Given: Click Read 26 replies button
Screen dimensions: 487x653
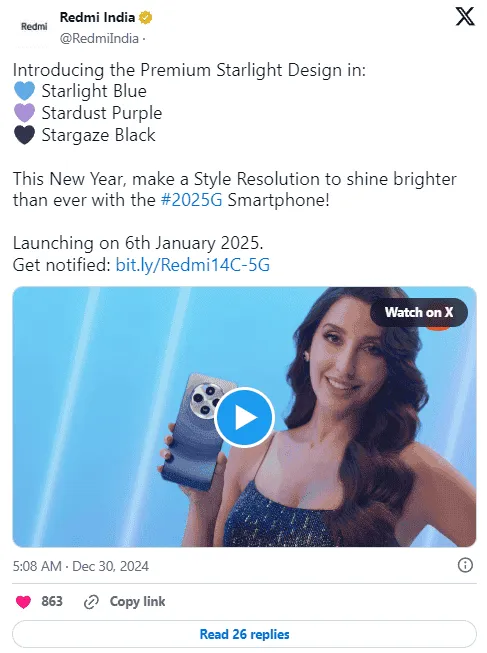Looking at the screenshot, I should [x=244, y=634].
